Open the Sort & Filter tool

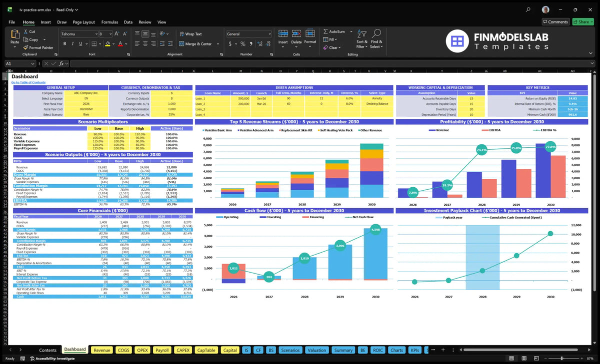click(362, 38)
